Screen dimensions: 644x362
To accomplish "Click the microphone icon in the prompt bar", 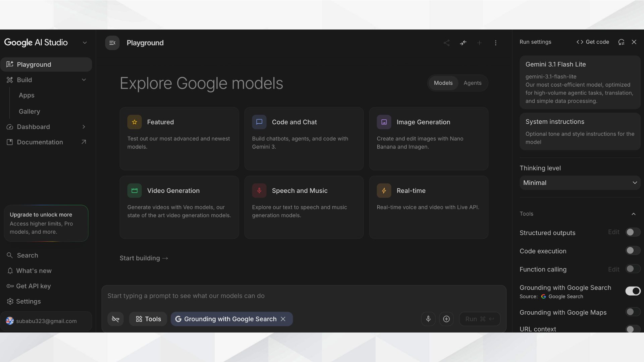I will point(428,319).
